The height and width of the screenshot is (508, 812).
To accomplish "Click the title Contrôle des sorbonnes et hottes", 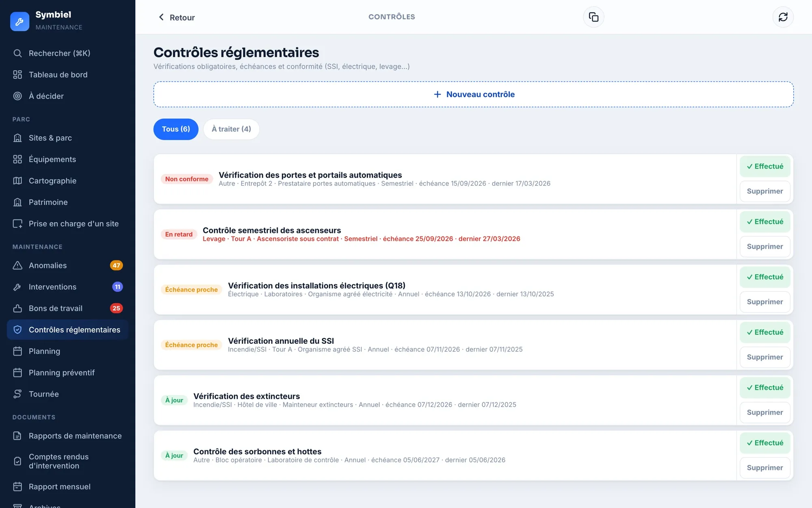I will (257, 452).
